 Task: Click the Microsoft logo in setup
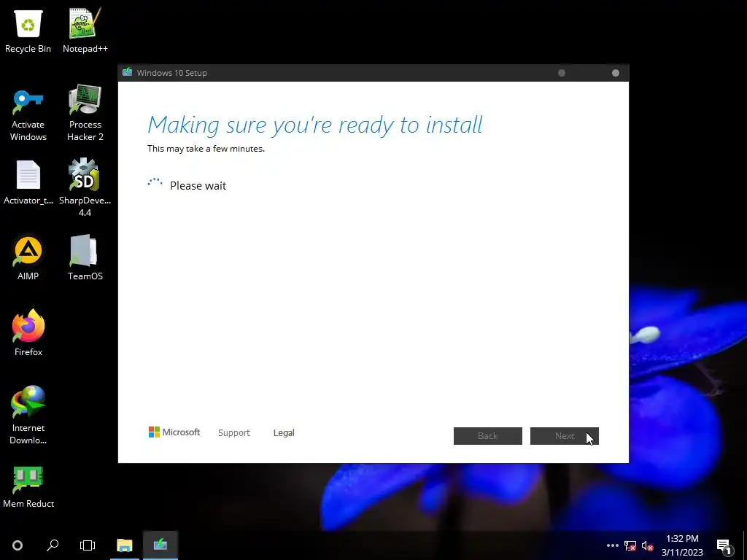click(x=174, y=432)
